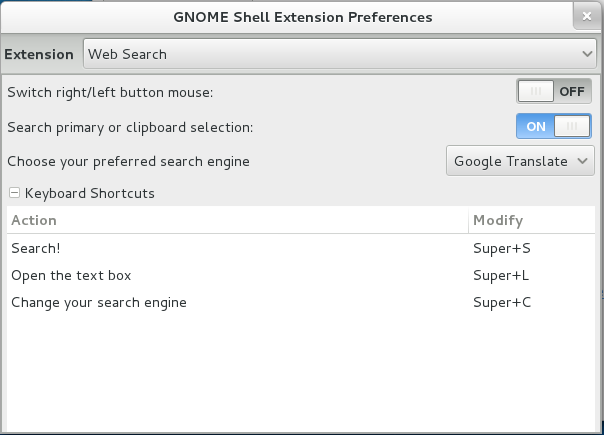Click the Switch right/left button mouse label
Screen dimensions: 604x435
pos(110,92)
